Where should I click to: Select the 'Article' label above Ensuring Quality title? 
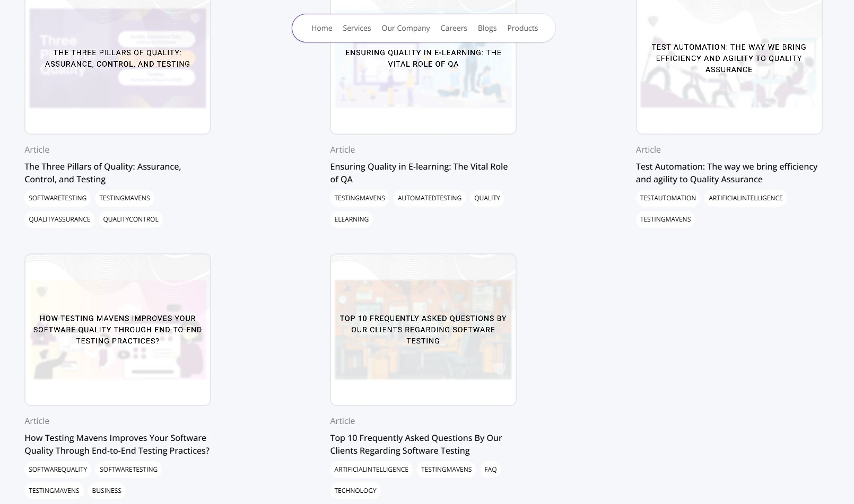click(x=342, y=150)
